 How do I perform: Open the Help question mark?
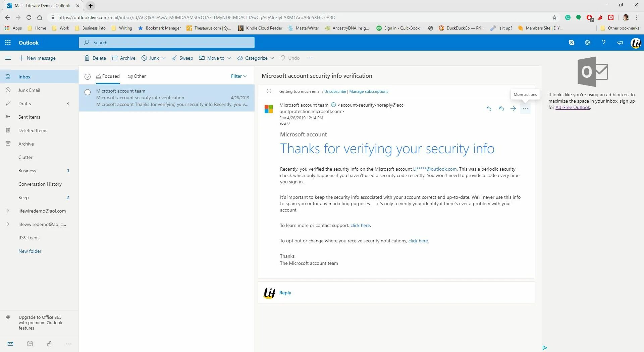point(603,43)
